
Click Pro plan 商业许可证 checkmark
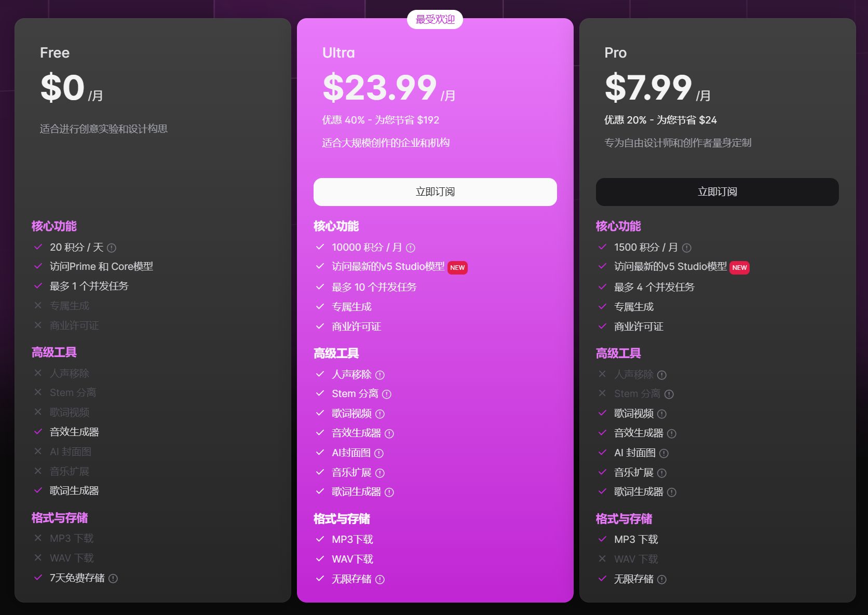[x=602, y=326]
